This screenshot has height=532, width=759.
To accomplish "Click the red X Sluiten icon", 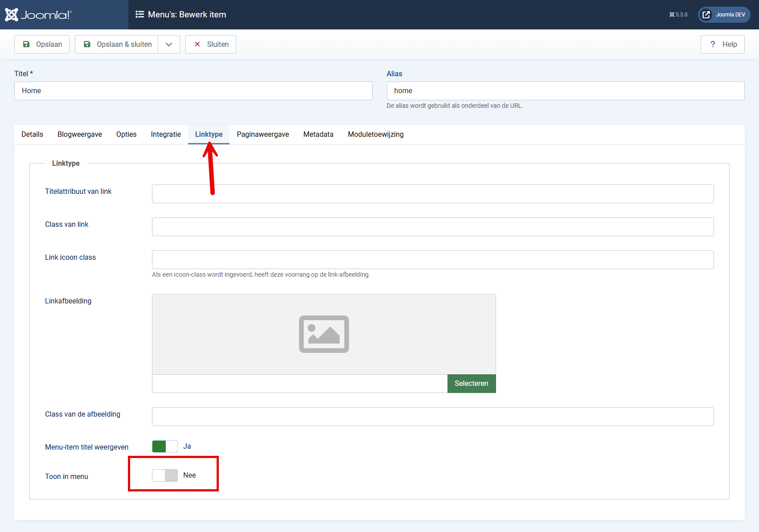I will pos(197,44).
